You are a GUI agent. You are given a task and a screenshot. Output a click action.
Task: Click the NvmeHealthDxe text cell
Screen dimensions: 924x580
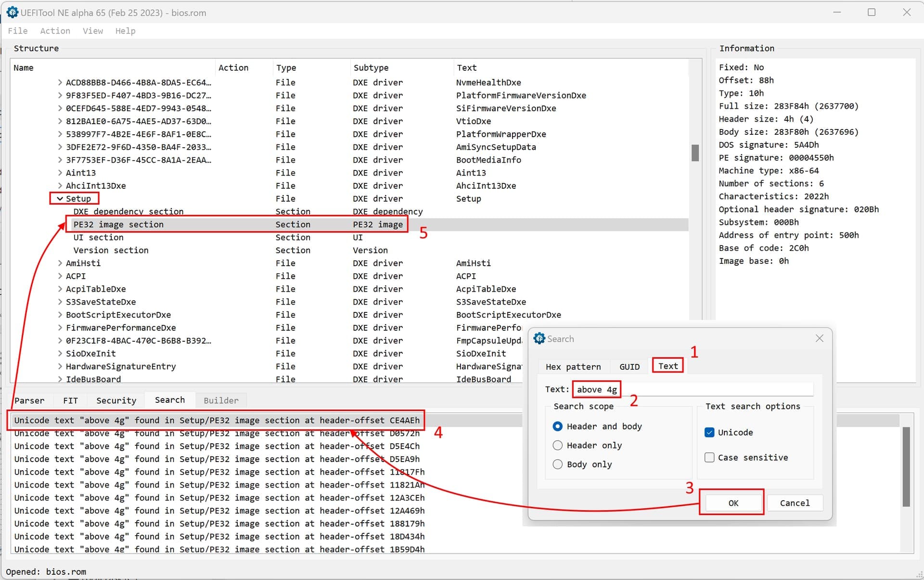[x=488, y=82]
